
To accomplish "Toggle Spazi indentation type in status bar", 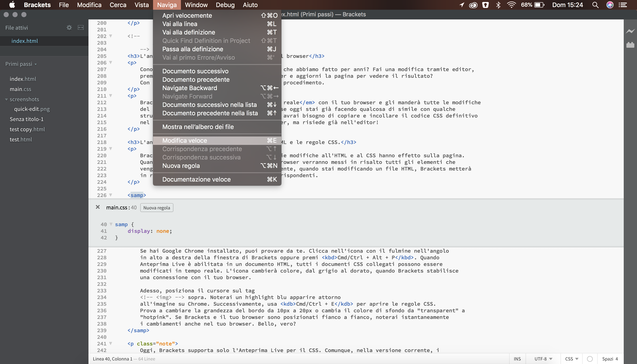I will [x=607, y=359].
